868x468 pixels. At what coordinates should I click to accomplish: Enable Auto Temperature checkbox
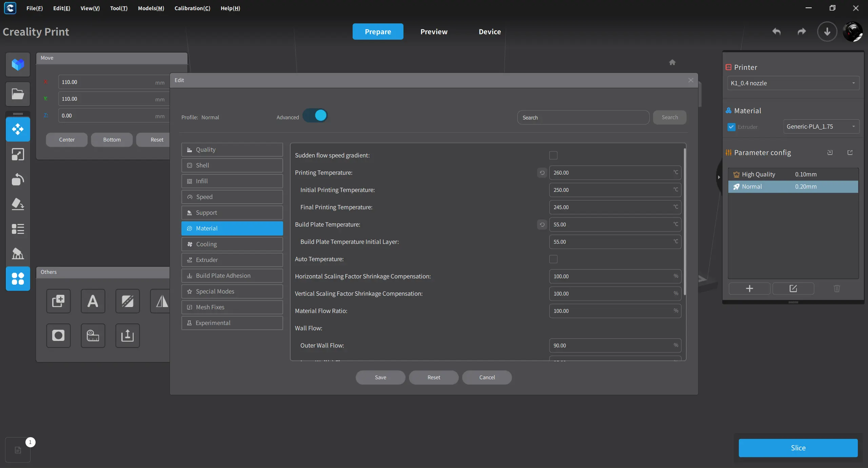point(553,259)
